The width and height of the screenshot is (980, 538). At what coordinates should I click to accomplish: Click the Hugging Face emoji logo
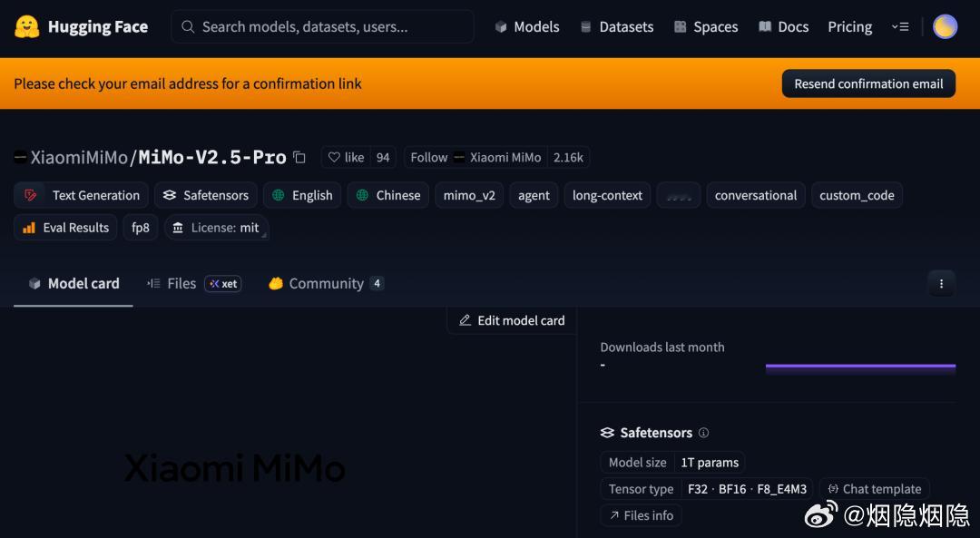click(x=27, y=27)
